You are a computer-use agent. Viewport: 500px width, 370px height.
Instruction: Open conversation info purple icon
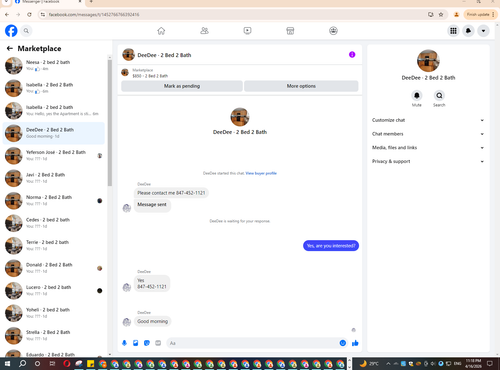[x=352, y=55]
